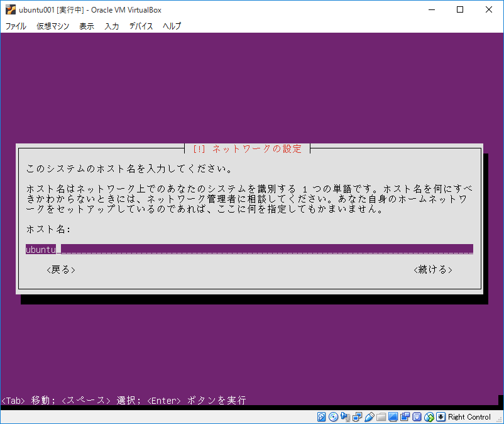504x424 pixels.
Task: Open the hard disks status icon
Action: pos(321,416)
